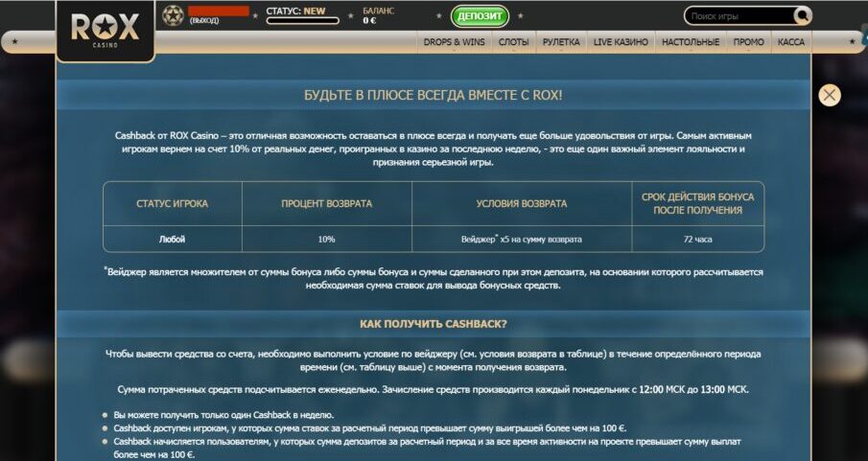Click the 10% table cell
The image size is (868, 461).
tap(327, 239)
